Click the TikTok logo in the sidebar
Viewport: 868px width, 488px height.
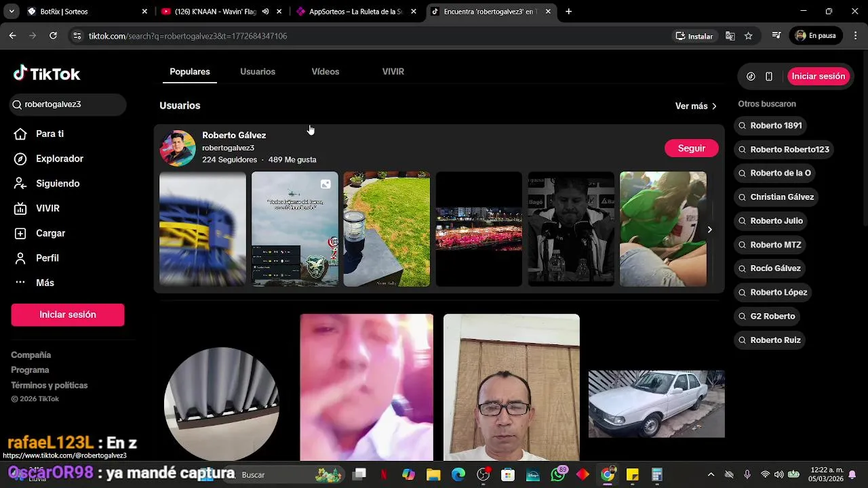pos(47,74)
